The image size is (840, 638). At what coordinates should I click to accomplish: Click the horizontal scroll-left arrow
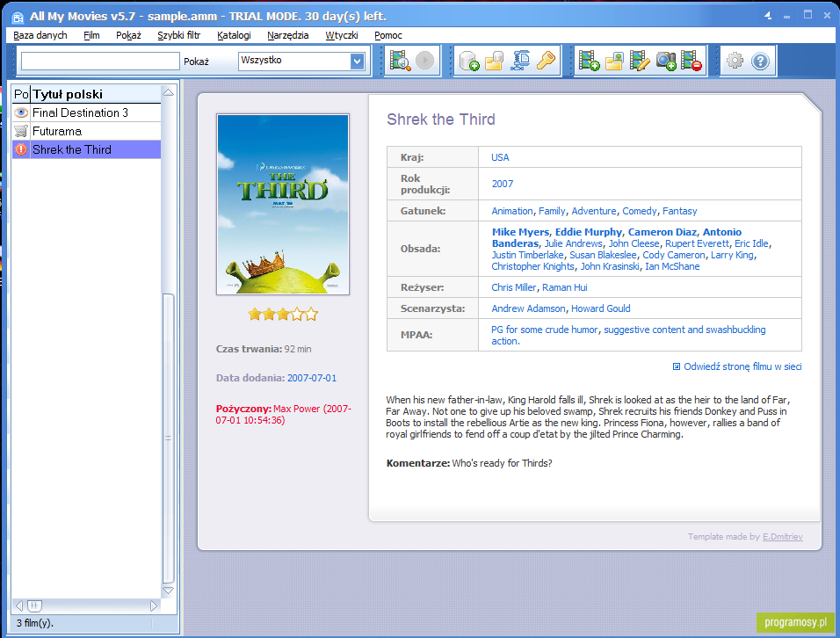click(19, 605)
